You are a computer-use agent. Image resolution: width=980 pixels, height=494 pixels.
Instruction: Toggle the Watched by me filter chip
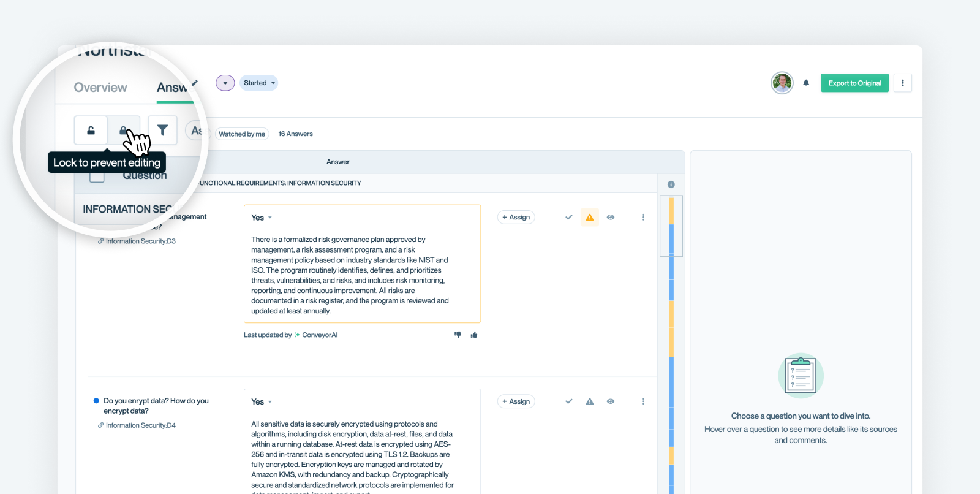[242, 134]
